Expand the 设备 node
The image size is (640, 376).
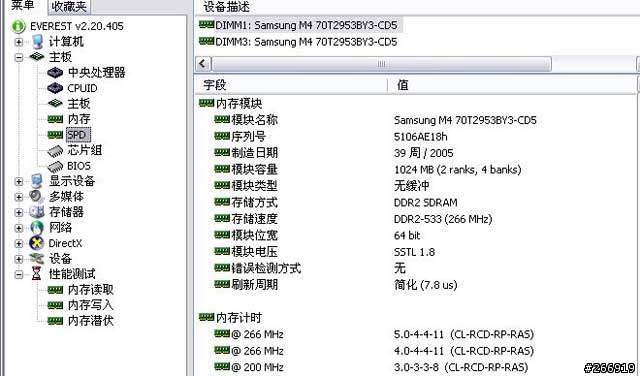click(x=18, y=259)
